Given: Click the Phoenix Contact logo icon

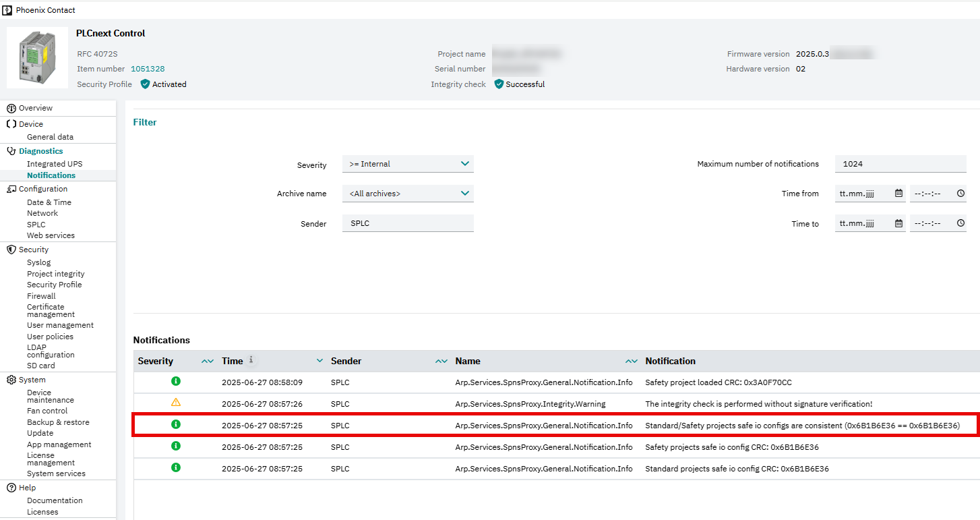Looking at the screenshot, I should [x=8, y=10].
